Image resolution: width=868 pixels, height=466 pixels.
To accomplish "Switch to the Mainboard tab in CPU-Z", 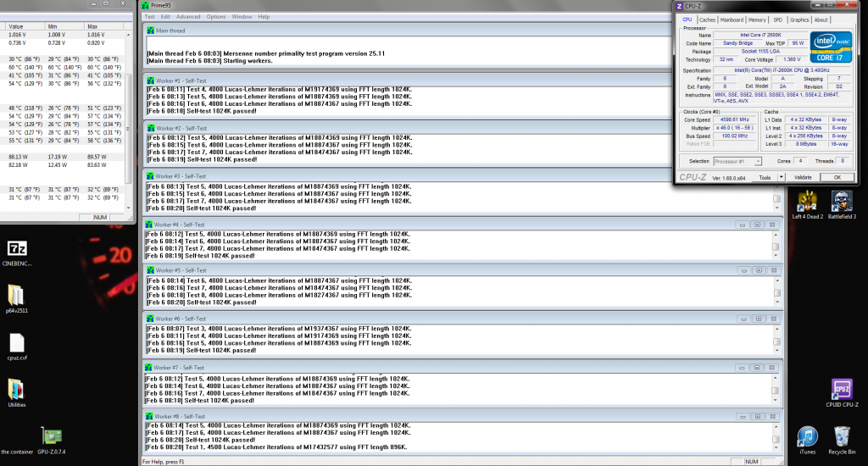I will pos(732,20).
